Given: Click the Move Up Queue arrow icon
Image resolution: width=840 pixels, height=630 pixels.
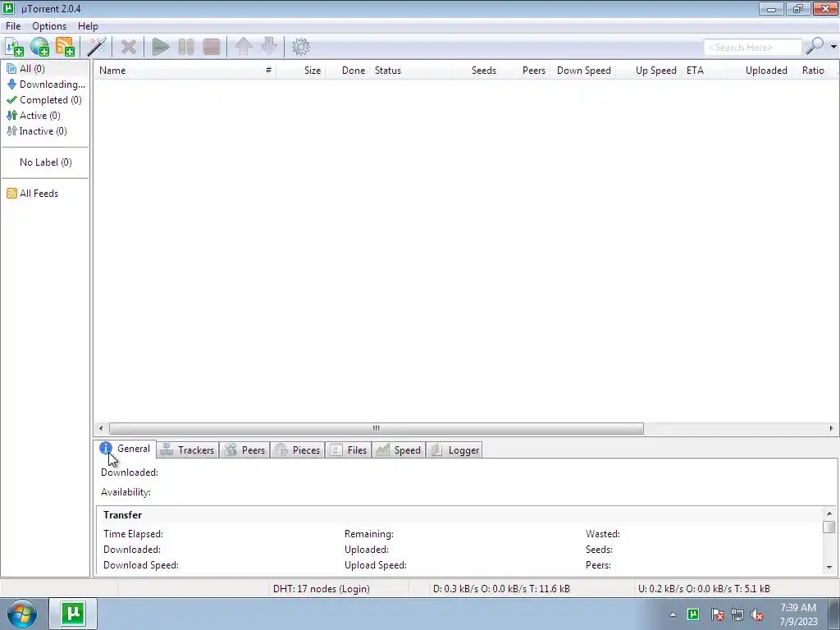Looking at the screenshot, I should point(244,47).
